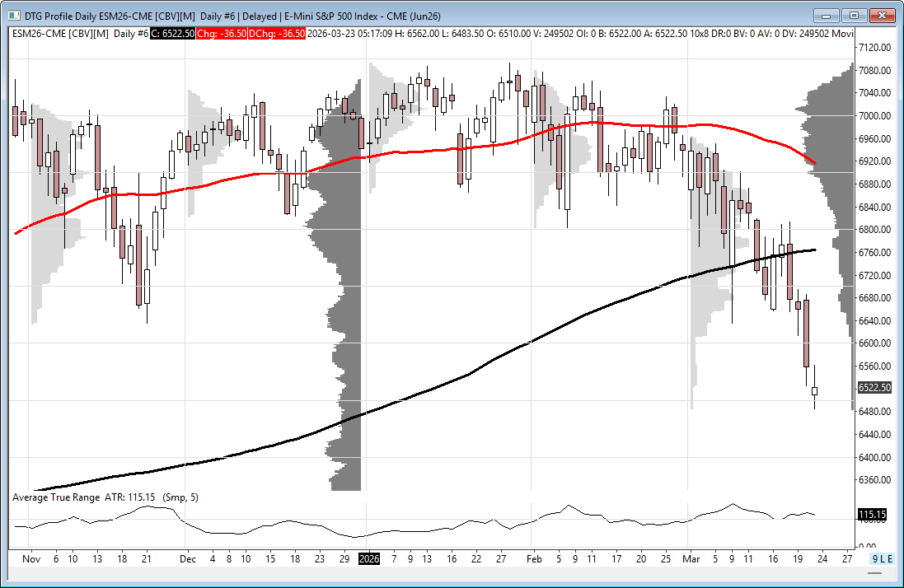Click the 'Mar' label on the time axis
This screenshot has height=588, width=904.
pos(690,558)
